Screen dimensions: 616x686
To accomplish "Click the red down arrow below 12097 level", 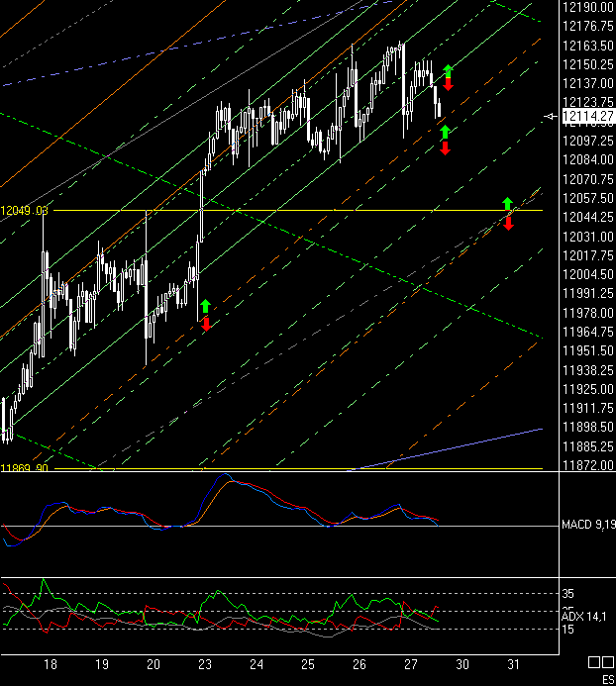I will coord(446,148).
